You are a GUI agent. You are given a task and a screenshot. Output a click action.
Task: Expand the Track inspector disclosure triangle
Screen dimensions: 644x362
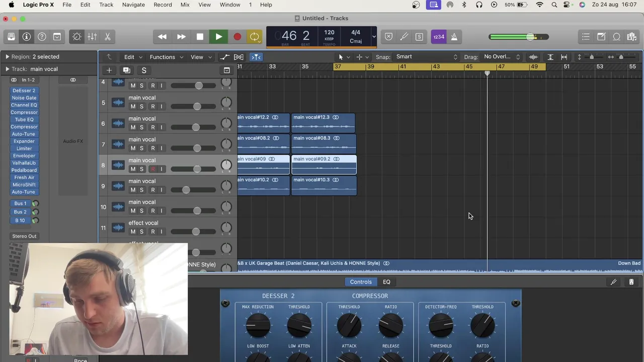(x=7, y=69)
